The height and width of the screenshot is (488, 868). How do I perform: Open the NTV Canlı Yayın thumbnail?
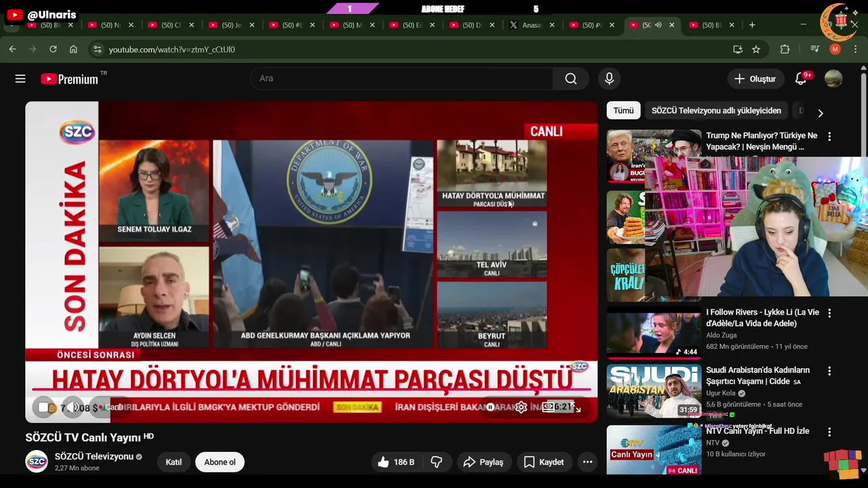coord(654,449)
